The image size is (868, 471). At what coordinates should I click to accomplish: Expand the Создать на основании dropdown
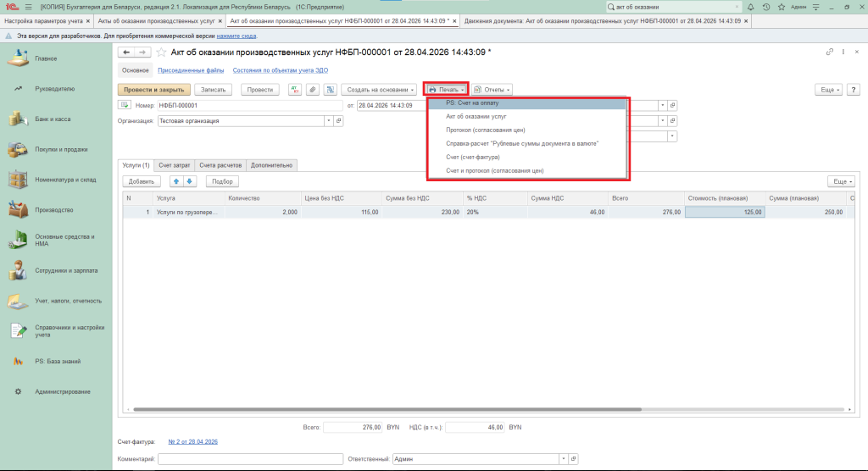click(379, 90)
